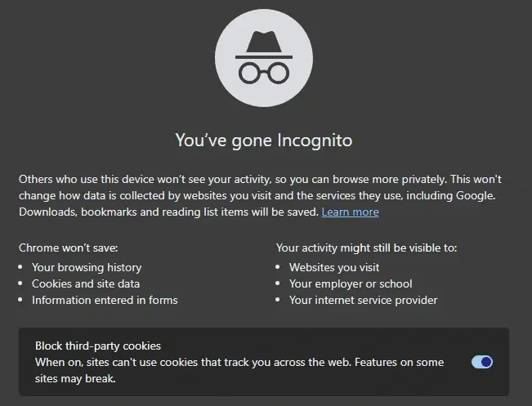Screen dimensions: 532x406
Task: Click the "Block third-party cookies" title text
Action: (x=98, y=346)
